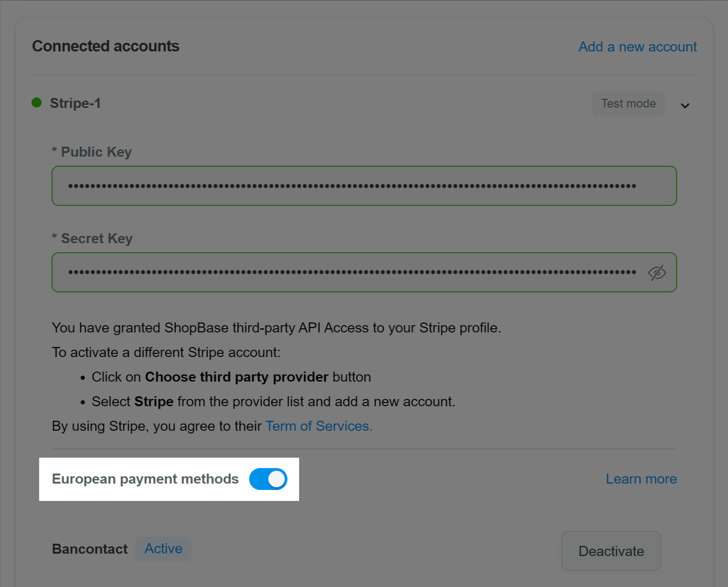Select the Stripe-1 account name
Viewport: 728px width, 587px height.
(x=75, y=103)
